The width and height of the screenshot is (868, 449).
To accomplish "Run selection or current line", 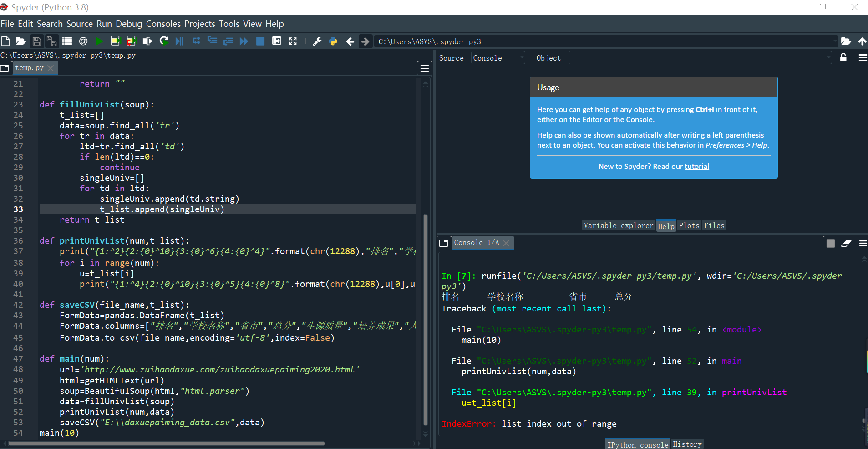I will pos(147,41).
